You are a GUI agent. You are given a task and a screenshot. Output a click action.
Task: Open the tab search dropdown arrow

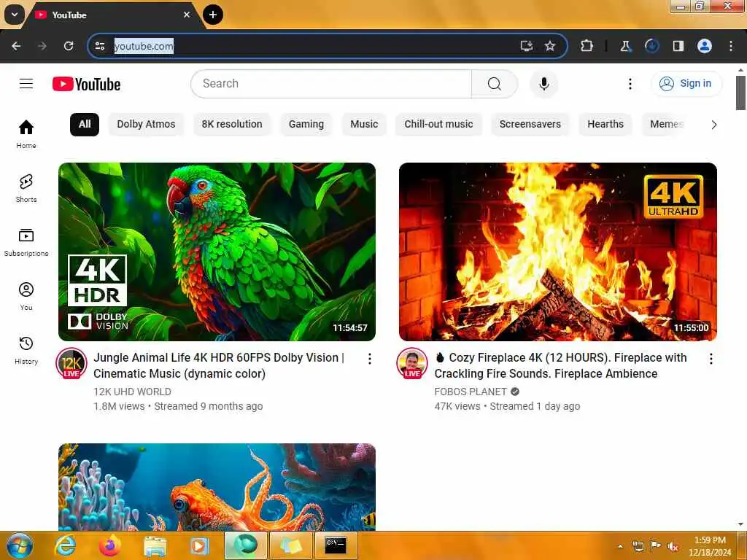point(15,15)
